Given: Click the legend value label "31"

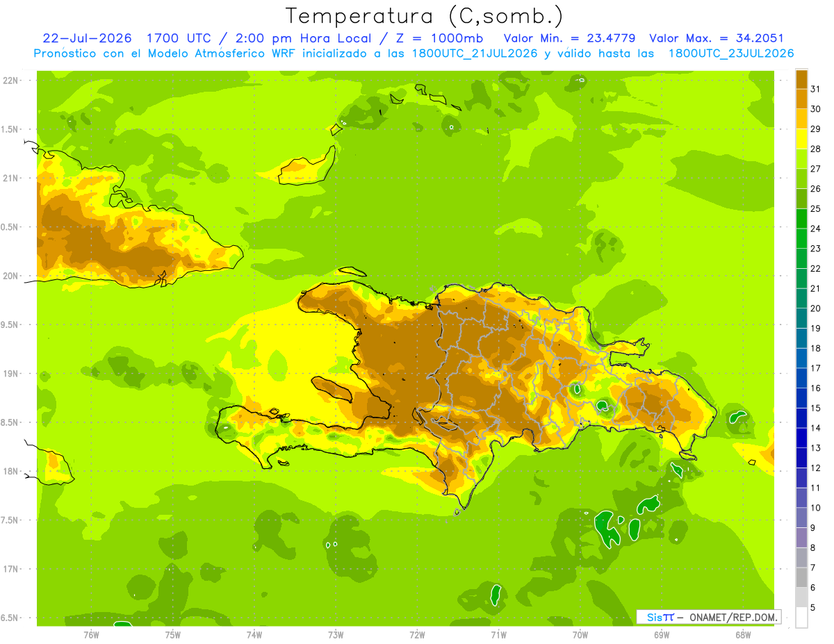Looking at the screenshot, I should [x=816, y=89].
